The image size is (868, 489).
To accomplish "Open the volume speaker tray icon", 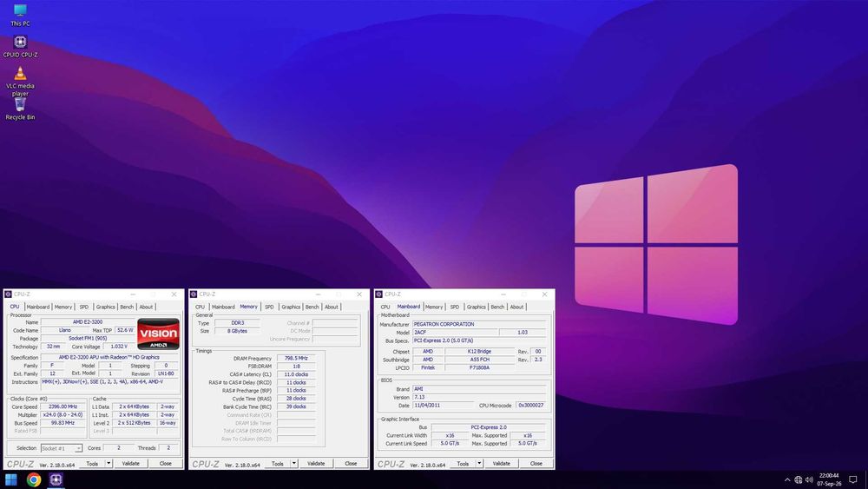I will point(809,479).
